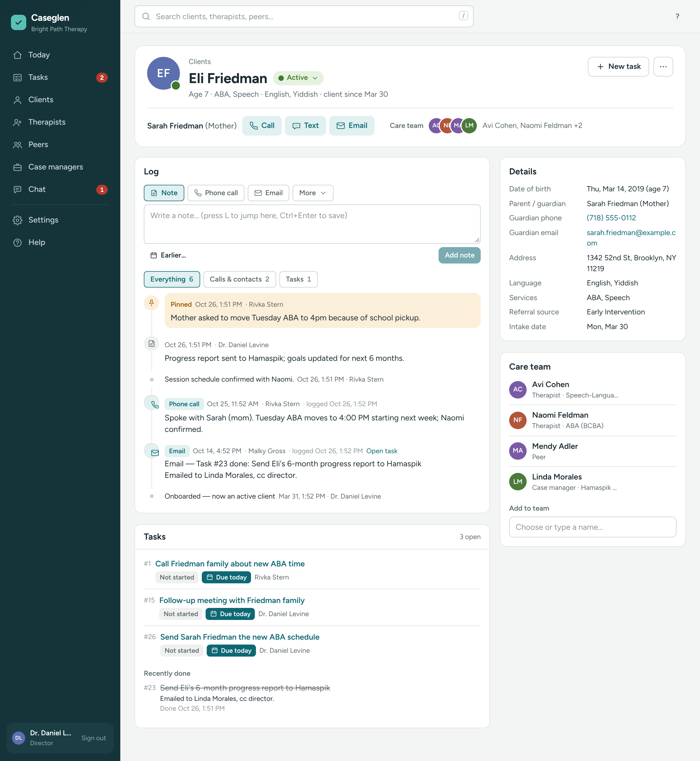Click the LM avatar in header care team
Screen dimensions: 700x761
pos(469,126)
